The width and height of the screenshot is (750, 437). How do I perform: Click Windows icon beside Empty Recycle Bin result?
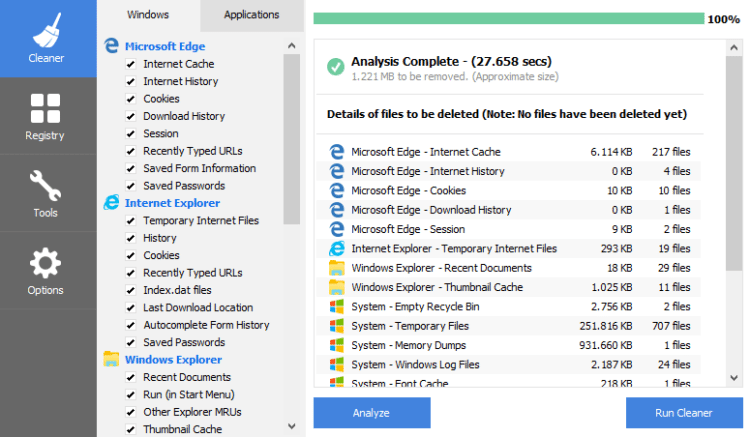(337, 306)
